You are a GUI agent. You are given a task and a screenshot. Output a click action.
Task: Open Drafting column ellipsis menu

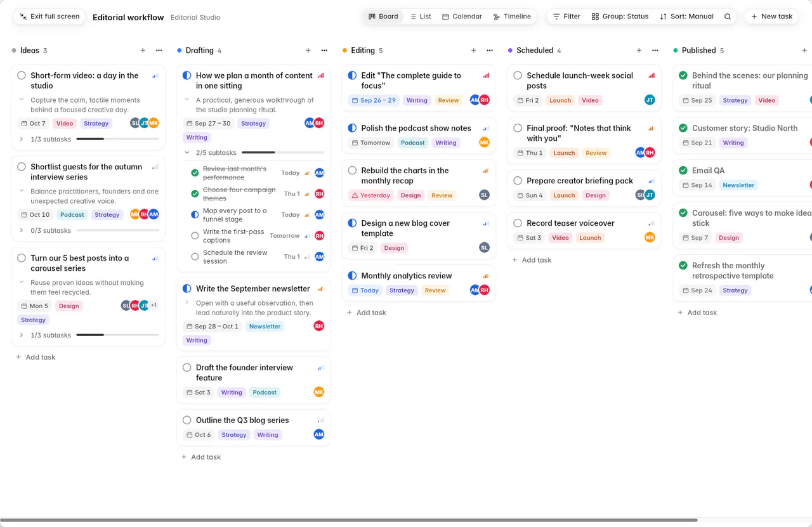coord(324,51)
